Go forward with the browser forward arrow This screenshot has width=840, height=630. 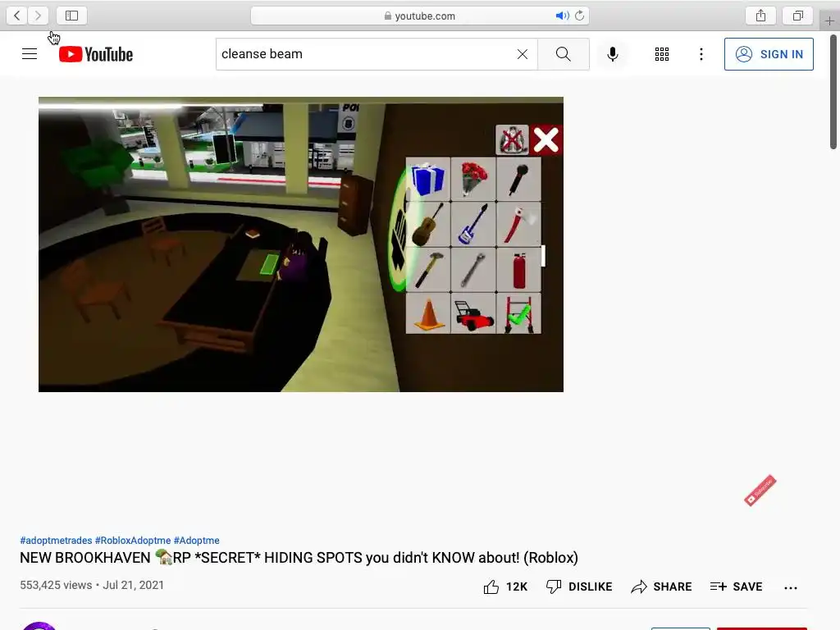click(38, 16)
